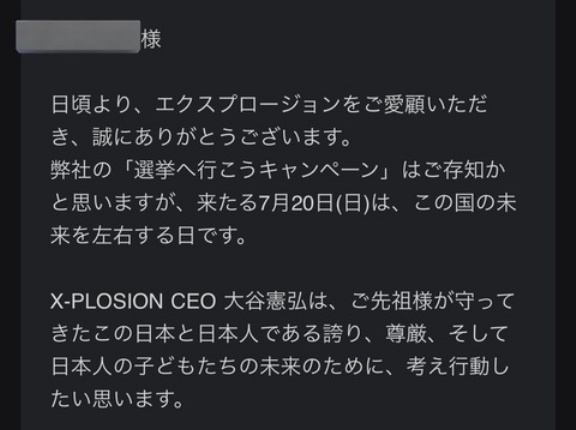Click the 様 honorific after the name
This screenshot has height=430, width=576.
151,39
